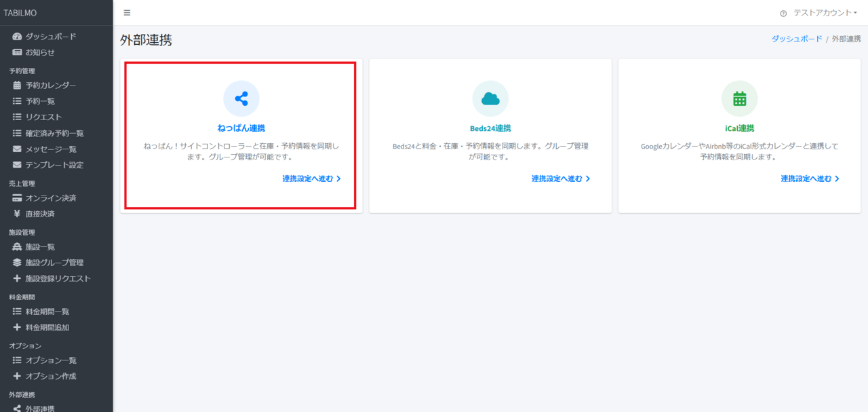Open ダッシュボード in the sidebar
This screenshot has height=412, width=868.
tap(50, 37)
